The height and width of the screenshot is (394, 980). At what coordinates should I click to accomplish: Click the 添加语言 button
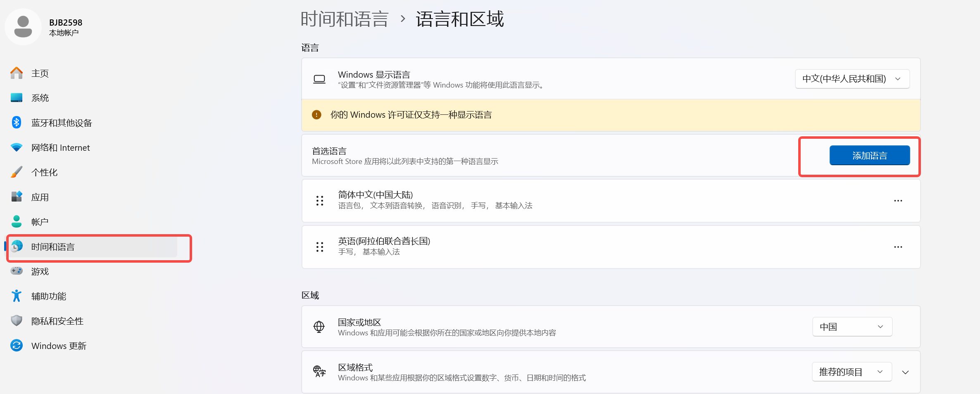[870, 155]
